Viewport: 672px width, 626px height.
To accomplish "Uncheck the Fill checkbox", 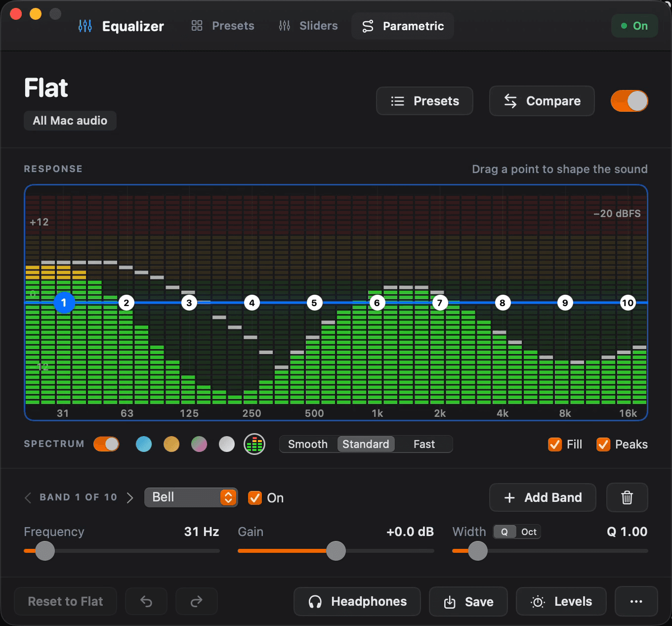I will tap(555, 444).
